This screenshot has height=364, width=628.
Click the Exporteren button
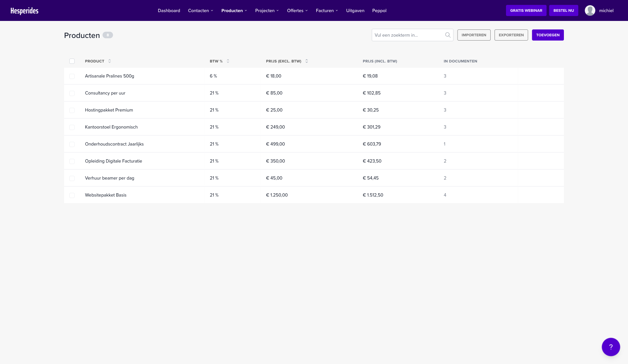[511, 35]
